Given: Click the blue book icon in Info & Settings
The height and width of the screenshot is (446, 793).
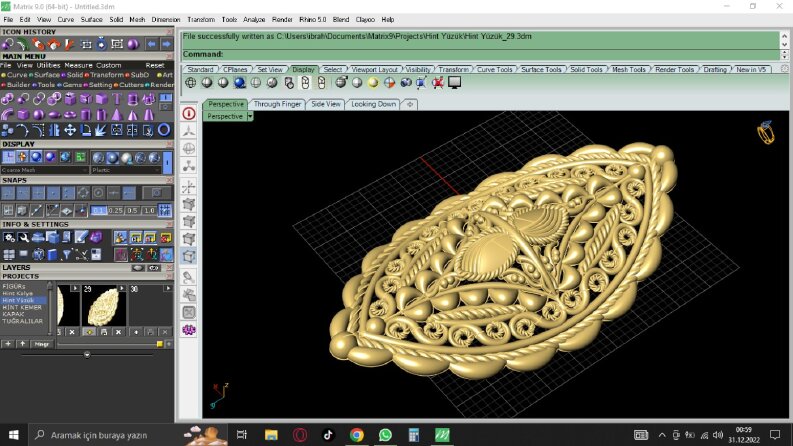Looking at the screenshot, I should [53, 254].
